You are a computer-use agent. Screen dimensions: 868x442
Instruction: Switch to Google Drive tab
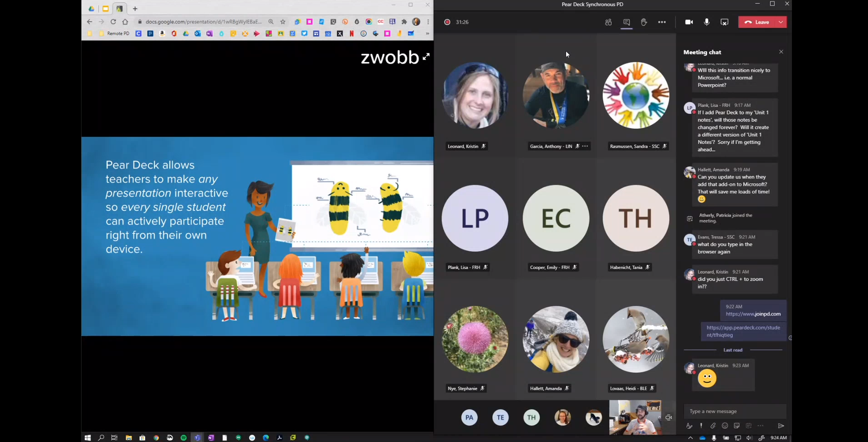(92, 9)
